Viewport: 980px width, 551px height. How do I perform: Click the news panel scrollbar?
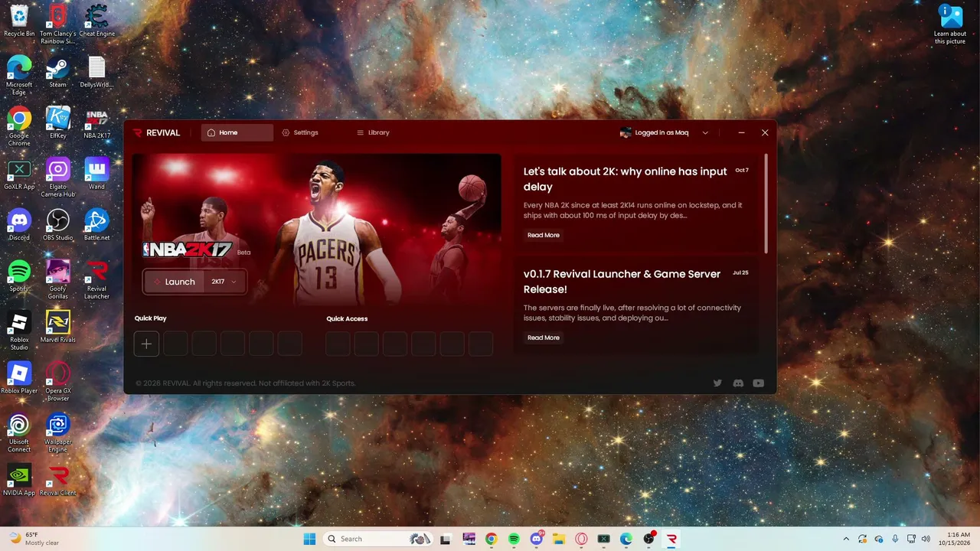tap(766, 204)
